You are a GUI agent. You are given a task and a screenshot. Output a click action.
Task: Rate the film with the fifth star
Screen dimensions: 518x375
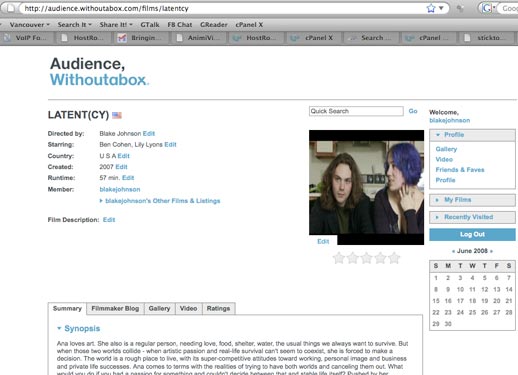pyautogui.click(x=394, y=258)
